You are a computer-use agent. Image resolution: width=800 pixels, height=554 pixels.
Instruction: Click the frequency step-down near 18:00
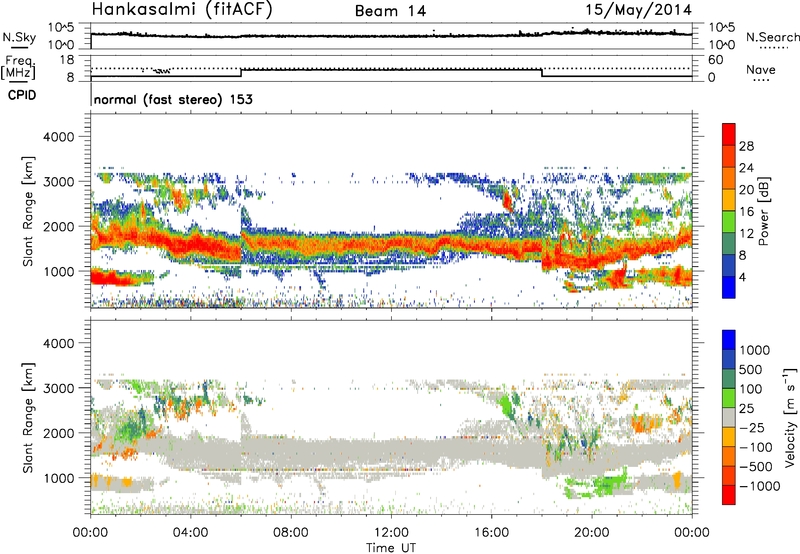pos(542,73)
